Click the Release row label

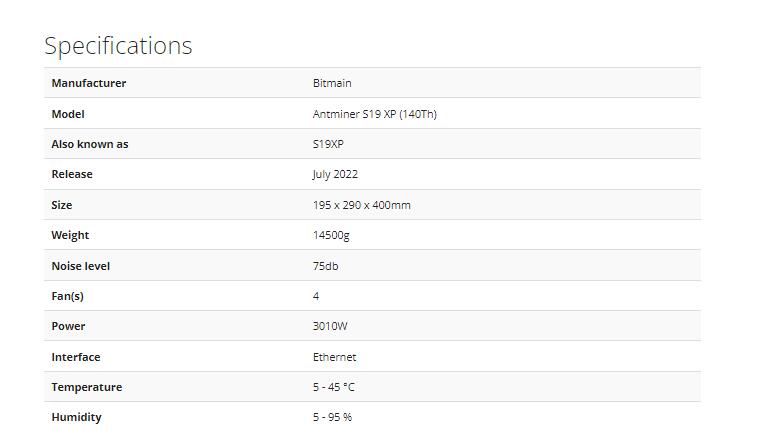tap(72, 174)
